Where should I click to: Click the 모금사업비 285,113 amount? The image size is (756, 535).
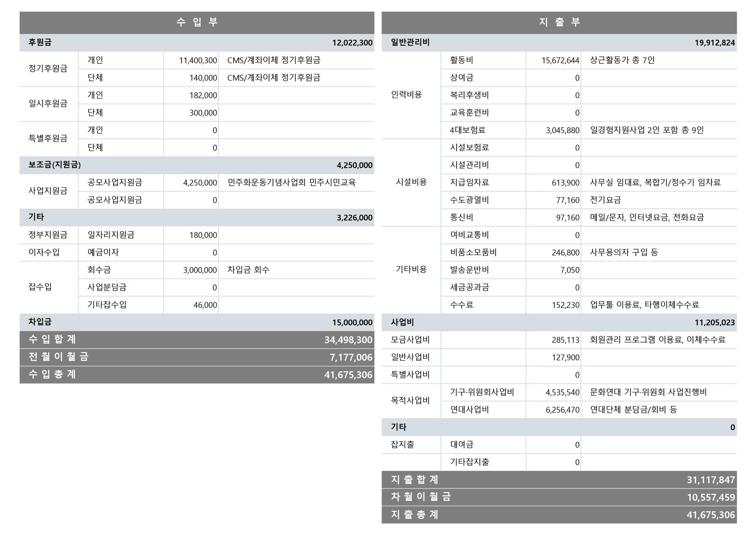click(x=565, y=340)
